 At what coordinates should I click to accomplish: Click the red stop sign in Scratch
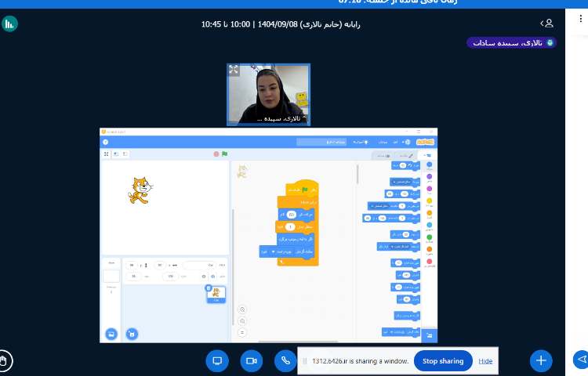point(216,154)
